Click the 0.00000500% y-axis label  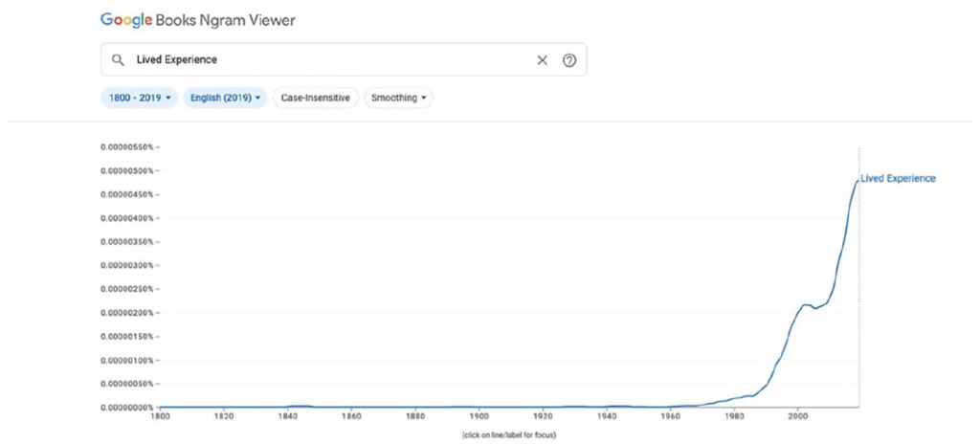[x=127, y=170]
